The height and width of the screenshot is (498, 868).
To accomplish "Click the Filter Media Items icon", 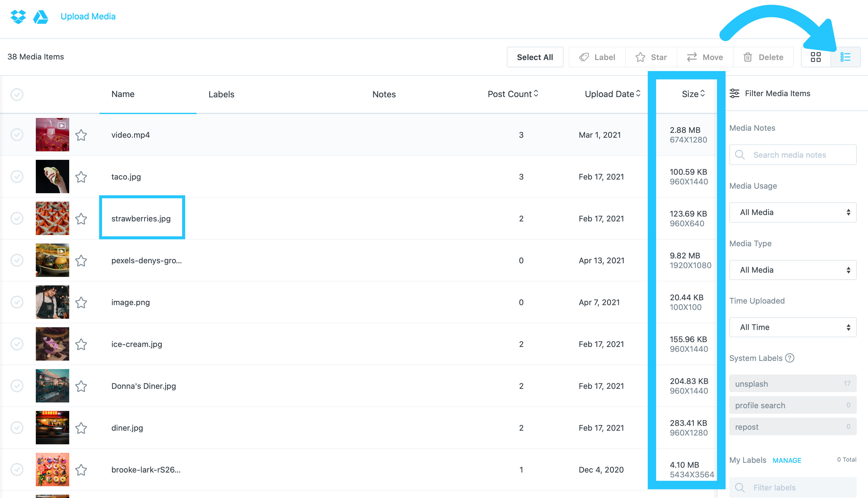I will coord(734,93).
